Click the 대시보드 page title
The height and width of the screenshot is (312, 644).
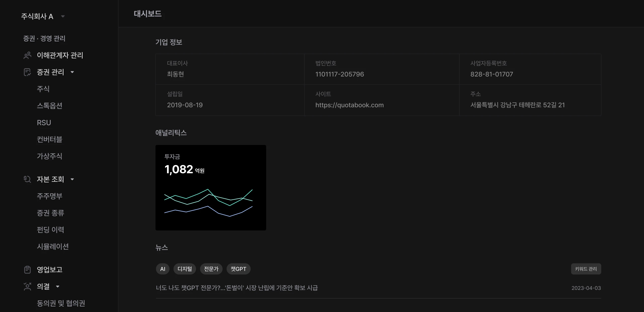[x=148, y=14]
